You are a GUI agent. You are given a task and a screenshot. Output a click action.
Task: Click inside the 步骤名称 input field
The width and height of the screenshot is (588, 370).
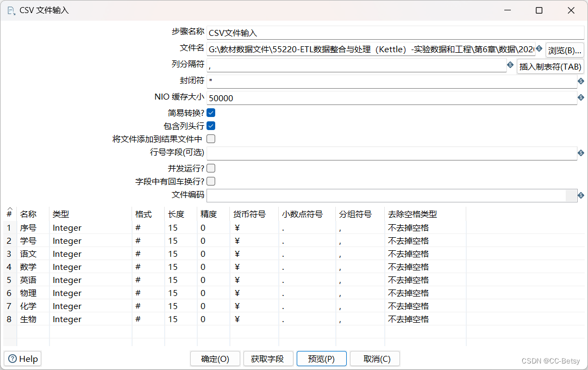(326, 33)
